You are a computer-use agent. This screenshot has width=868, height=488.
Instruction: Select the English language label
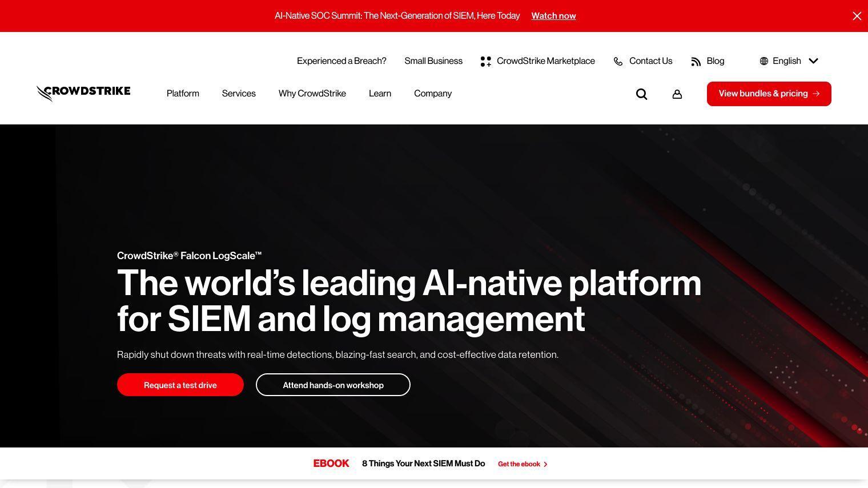tap(786, 61)
